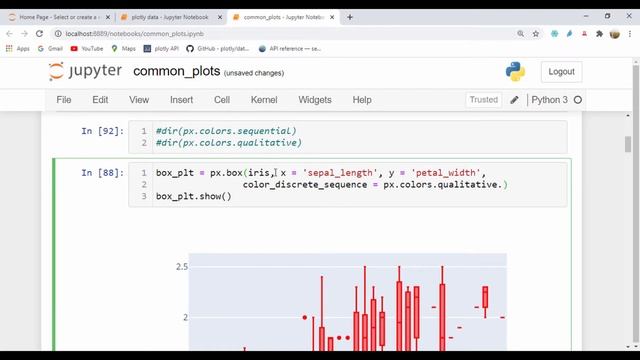Image resolution: width=640 pixels, height=360 pixels.
Task: Open the GitHub plotly/dat... bookmark
Action: click(218, 49)
